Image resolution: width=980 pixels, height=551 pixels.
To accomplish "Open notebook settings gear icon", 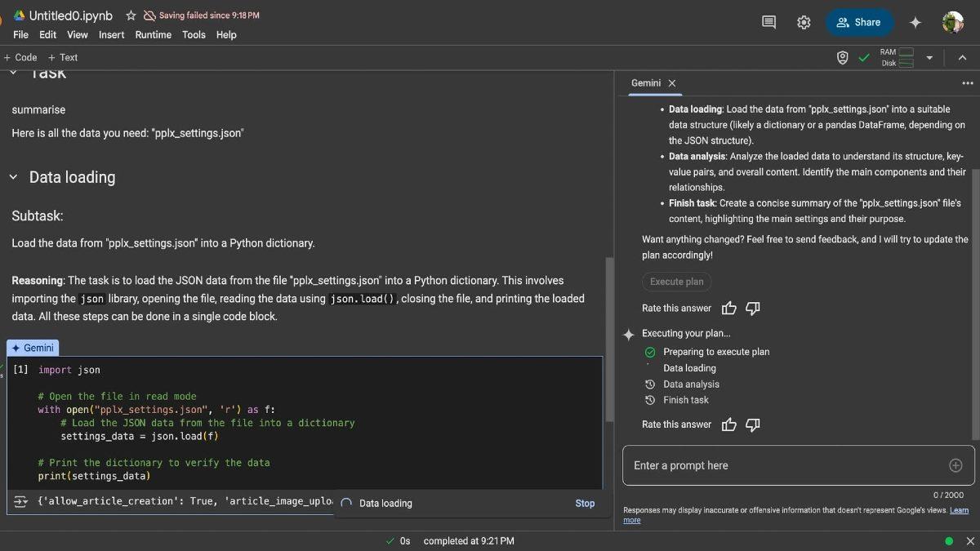I will pos(804,22).
